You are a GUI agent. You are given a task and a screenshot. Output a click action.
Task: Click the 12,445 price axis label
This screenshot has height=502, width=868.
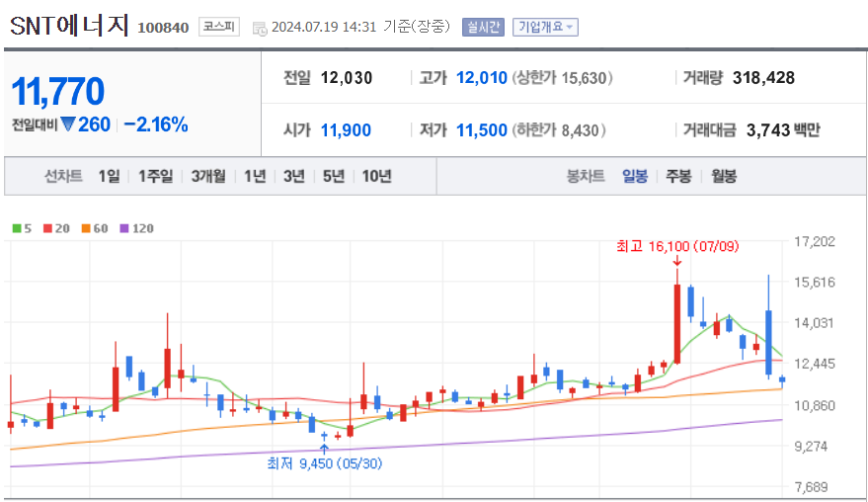pyautogui.click(x=815, y=364)
